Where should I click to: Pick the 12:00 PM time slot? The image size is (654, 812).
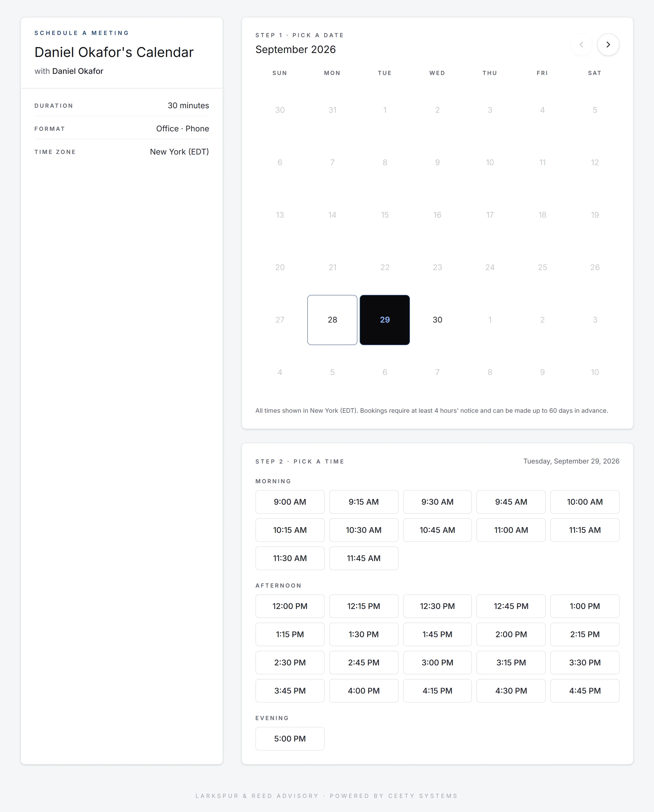pyautogui.click(x=290, y=606)
